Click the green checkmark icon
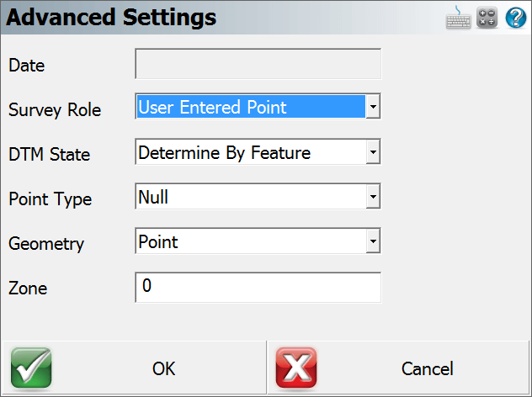The height and width of the screenshot is (397, 532). pyautogui.click(x=31, y=368)
